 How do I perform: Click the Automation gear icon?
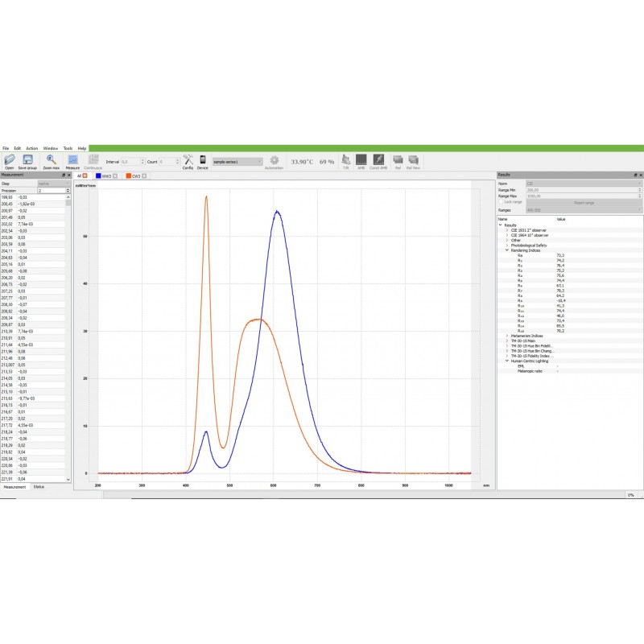pos(275,161)
